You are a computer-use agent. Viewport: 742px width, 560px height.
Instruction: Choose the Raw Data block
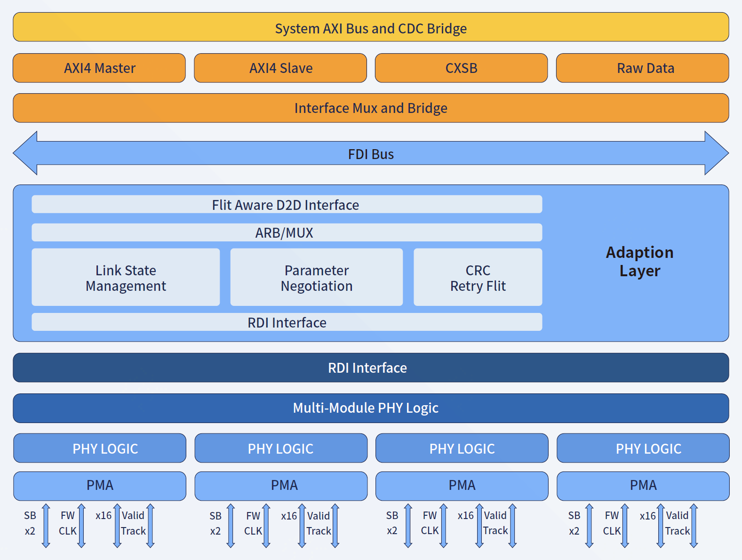642,68
